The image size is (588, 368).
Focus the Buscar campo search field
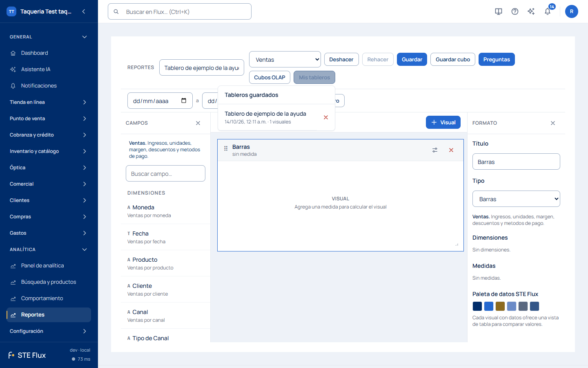pyautogui.click(x=165, y=173)
